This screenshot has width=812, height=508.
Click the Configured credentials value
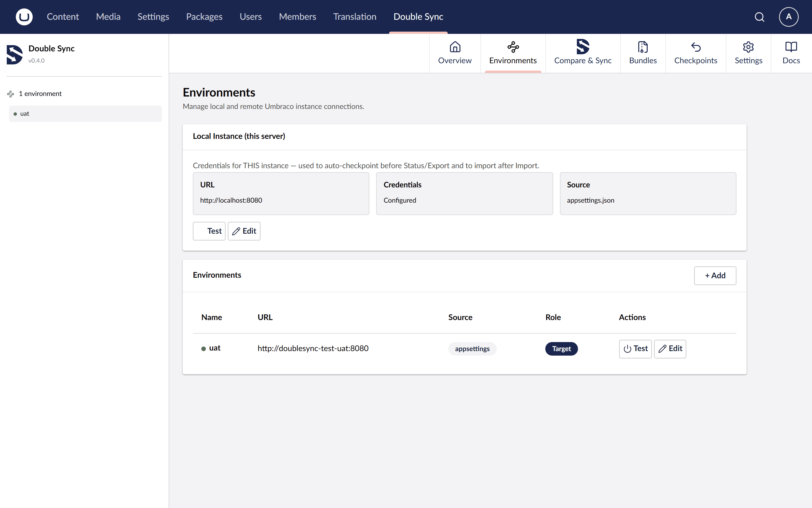[x=400, y=200]
